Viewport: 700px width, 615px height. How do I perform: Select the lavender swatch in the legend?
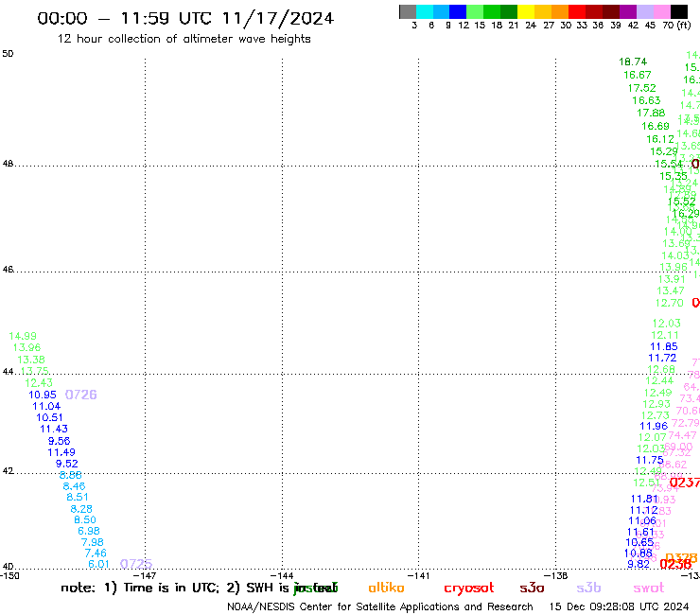click(x=644, y=11)
